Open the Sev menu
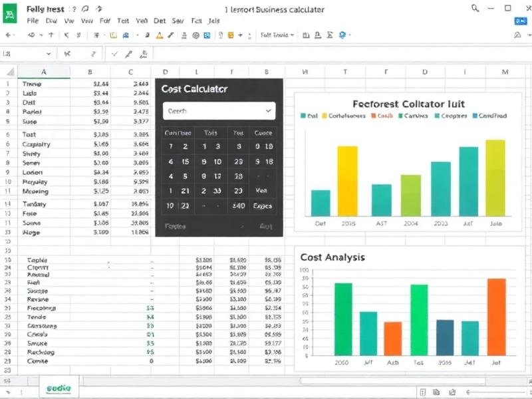 pyautogui.click(x=178, y=21)
